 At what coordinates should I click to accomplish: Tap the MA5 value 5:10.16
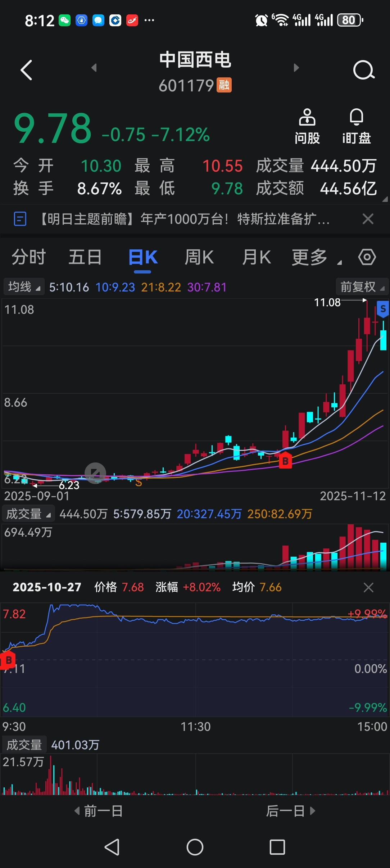pos(69,287)
